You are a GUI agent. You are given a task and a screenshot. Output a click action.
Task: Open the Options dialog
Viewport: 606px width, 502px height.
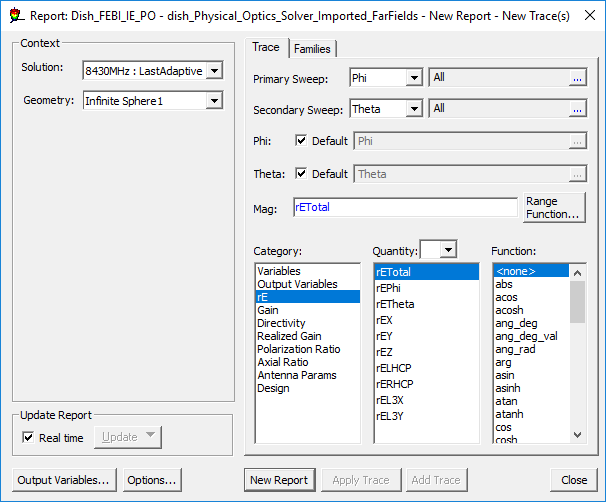pos(152,480)
